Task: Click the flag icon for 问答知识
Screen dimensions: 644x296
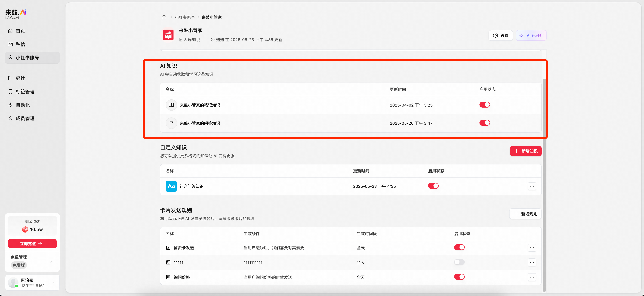Action: [171, 123]
